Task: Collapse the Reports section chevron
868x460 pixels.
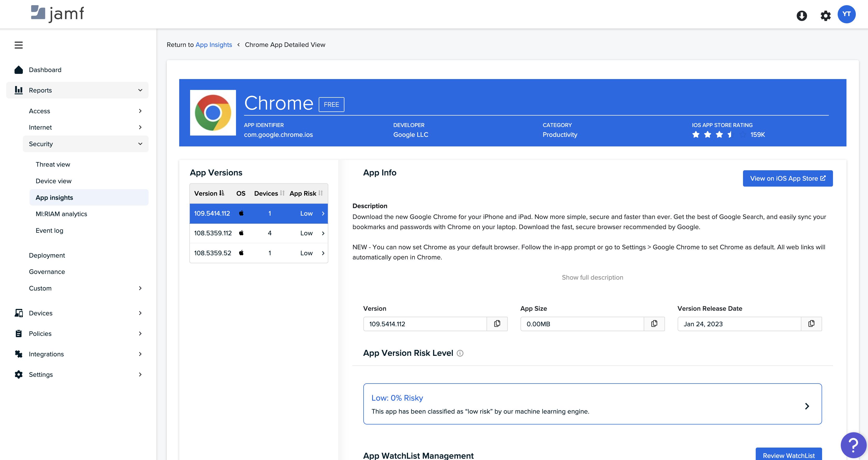Action: (x=140, y=90)
